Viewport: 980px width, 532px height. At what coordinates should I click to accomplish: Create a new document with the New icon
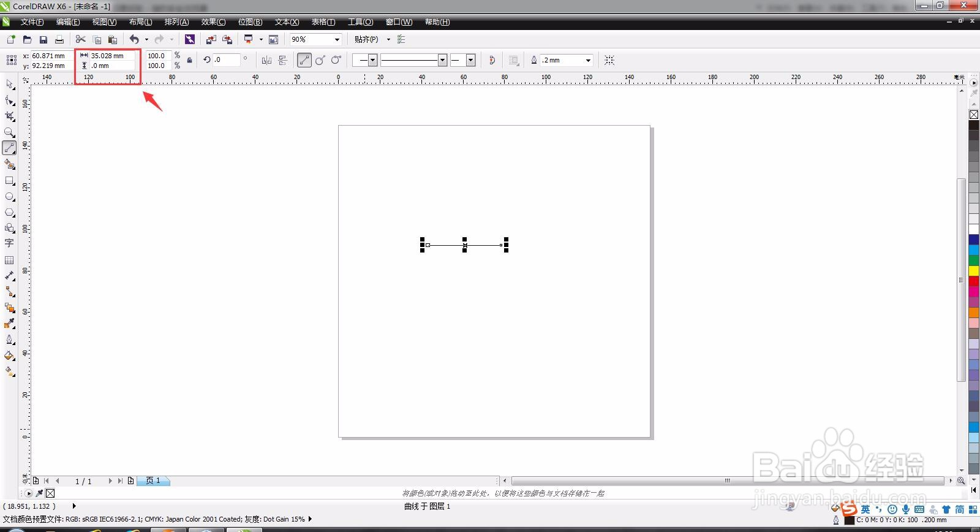[x=11, y=39]
